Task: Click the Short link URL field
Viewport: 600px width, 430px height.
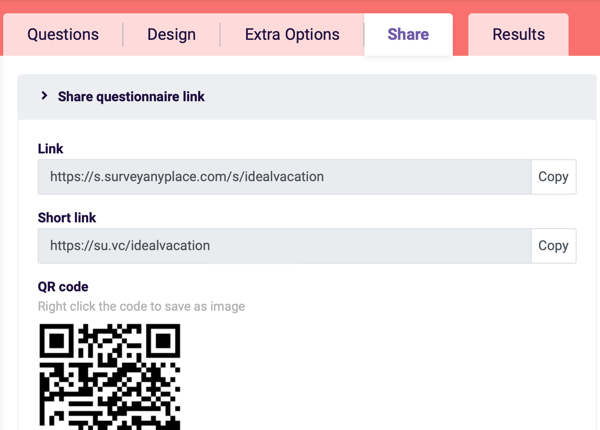Action: point(284,246)
